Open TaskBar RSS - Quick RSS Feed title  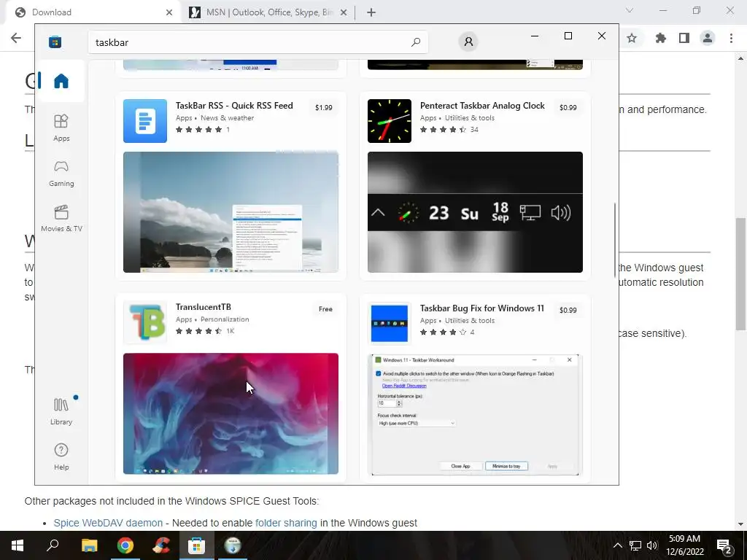[234, 106]
